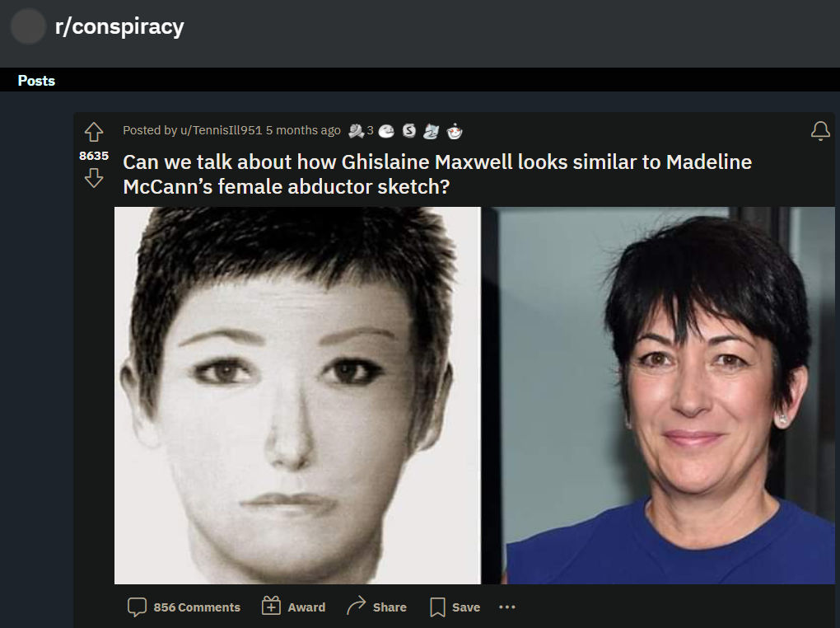This screenshot has width=840, height=628.
Task: Click the Save bookmark icon
Action: 437,607
